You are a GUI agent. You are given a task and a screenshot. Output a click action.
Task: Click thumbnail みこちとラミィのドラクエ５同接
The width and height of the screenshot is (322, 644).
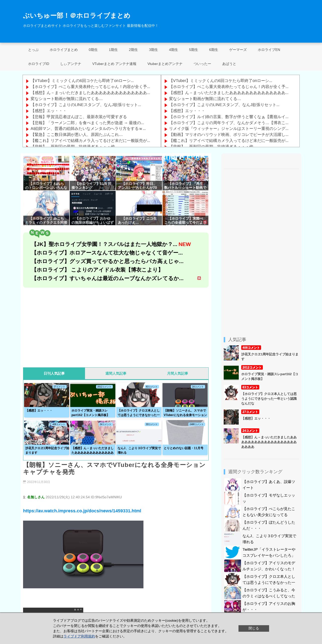click(46, 208)
